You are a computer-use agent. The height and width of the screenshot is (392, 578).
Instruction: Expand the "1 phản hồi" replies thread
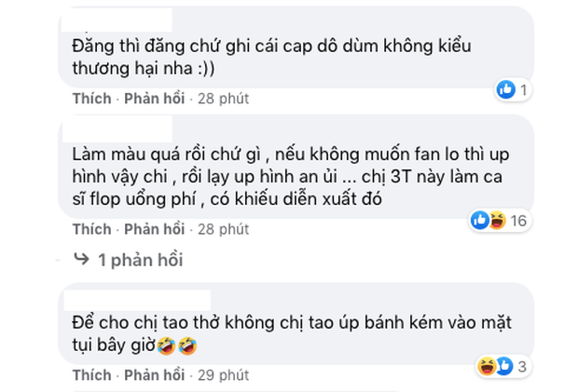tap(141, 260)
